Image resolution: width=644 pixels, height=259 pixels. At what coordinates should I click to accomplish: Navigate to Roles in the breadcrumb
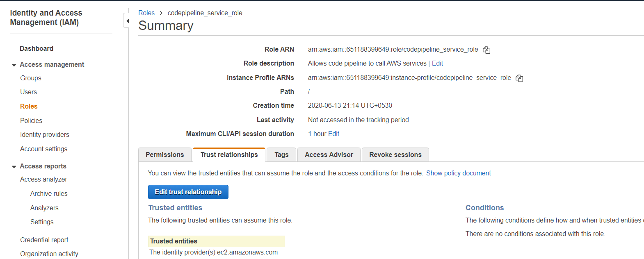[x=146, y=13]
